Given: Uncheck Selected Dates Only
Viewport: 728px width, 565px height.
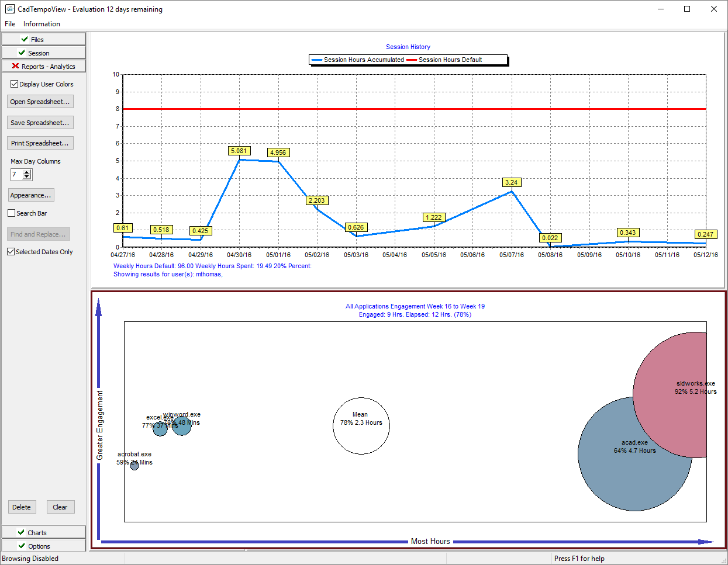Looking at the screenshot, I should coord(11,252).
